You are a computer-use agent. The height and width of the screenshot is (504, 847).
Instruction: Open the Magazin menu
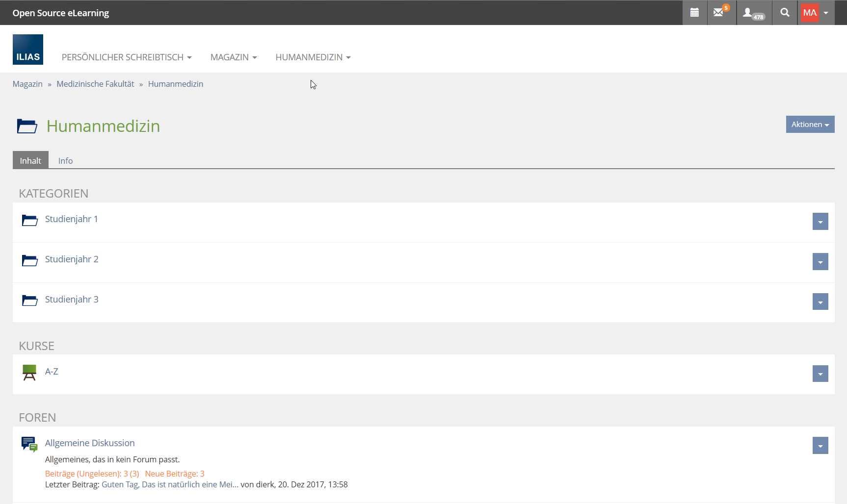point(233,57)
